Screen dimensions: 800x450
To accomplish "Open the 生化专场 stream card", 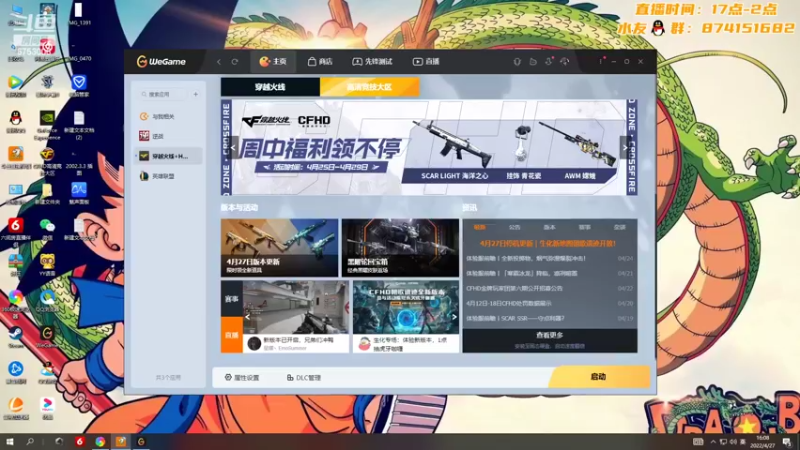I will coord(406,316).
